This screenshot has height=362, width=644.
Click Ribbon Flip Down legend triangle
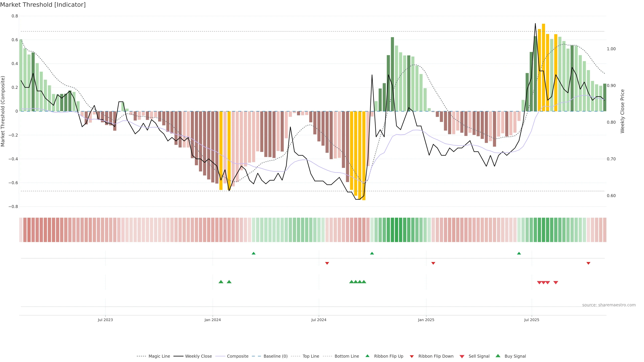click(x=412, y=356)
